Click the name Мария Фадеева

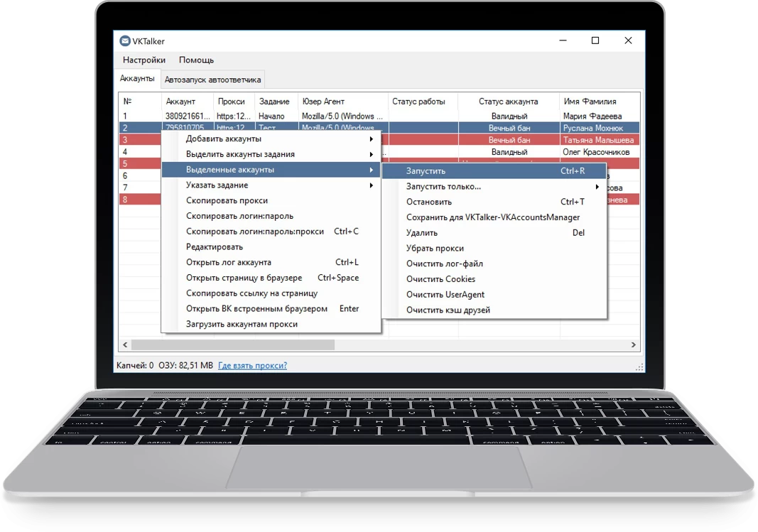592,116
